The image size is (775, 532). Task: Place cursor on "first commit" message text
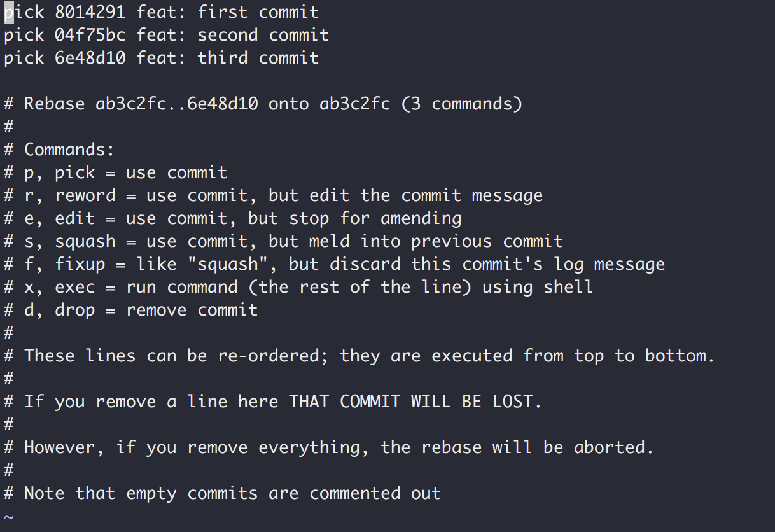pos(258,12)
